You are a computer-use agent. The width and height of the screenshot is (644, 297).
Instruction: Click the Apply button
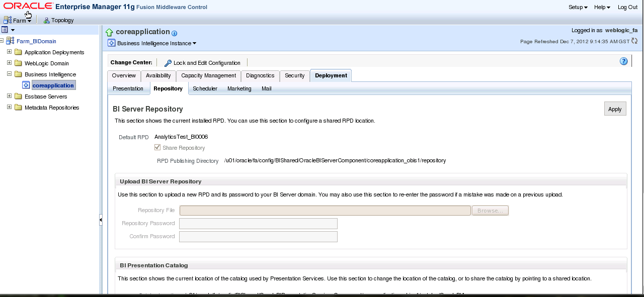(615, 109)
